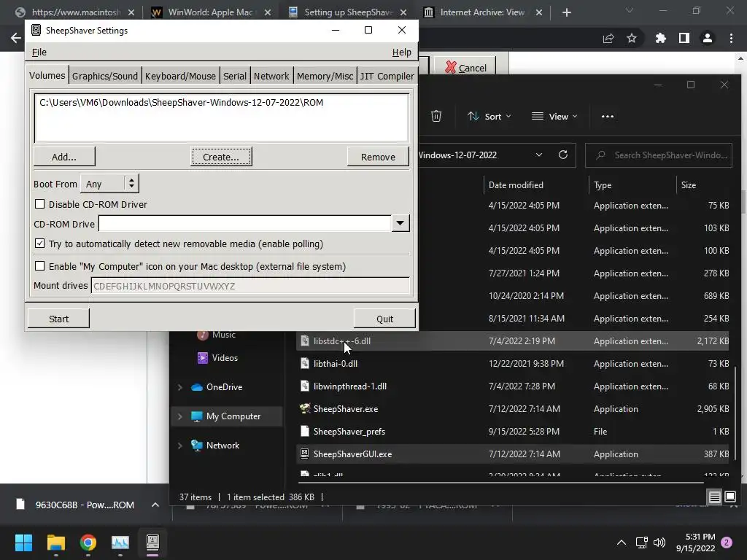Click My Computer monitor icon in sidebar
This screenshot has height=560, width=747.
click(197, 416)
